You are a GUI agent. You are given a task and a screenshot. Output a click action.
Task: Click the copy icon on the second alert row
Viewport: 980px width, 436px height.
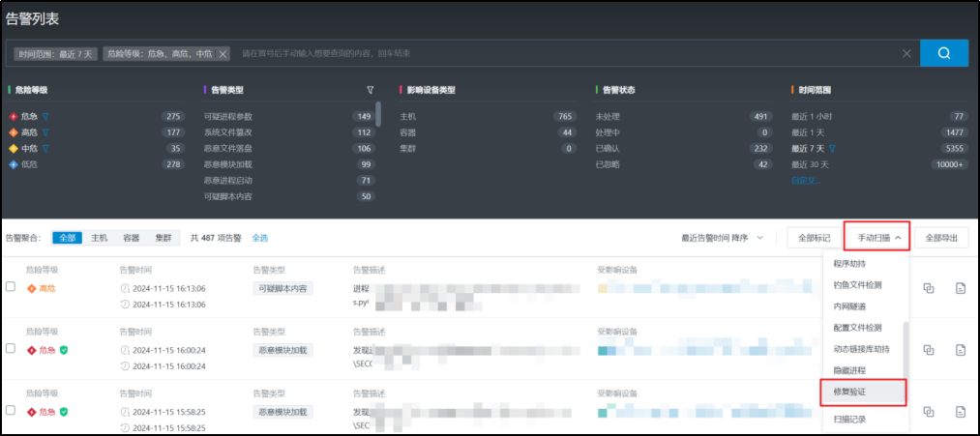point(929,350)
